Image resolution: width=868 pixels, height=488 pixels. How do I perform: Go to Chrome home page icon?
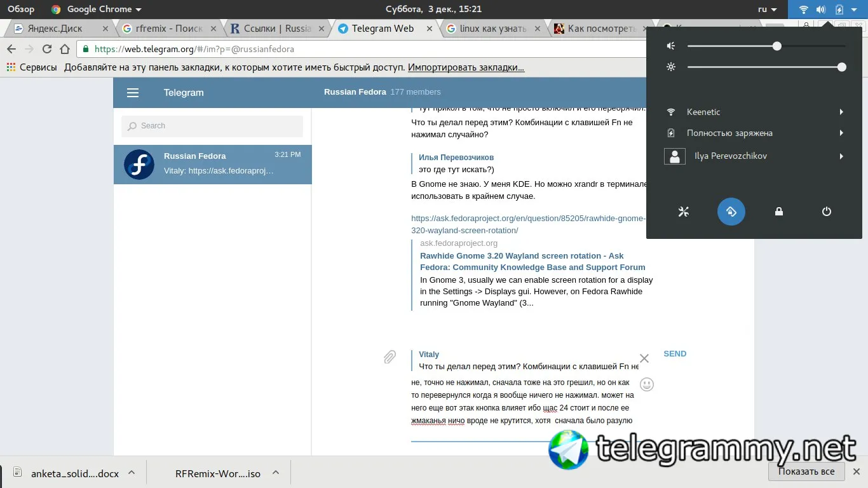coord(64,49)
